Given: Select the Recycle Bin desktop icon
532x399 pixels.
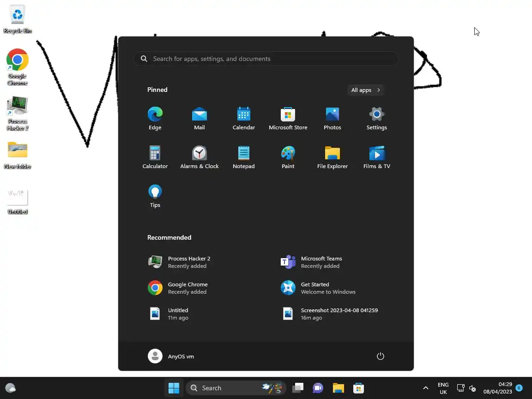Looking at the screenshot, I should pyautogui.click(x=17, y=19).
